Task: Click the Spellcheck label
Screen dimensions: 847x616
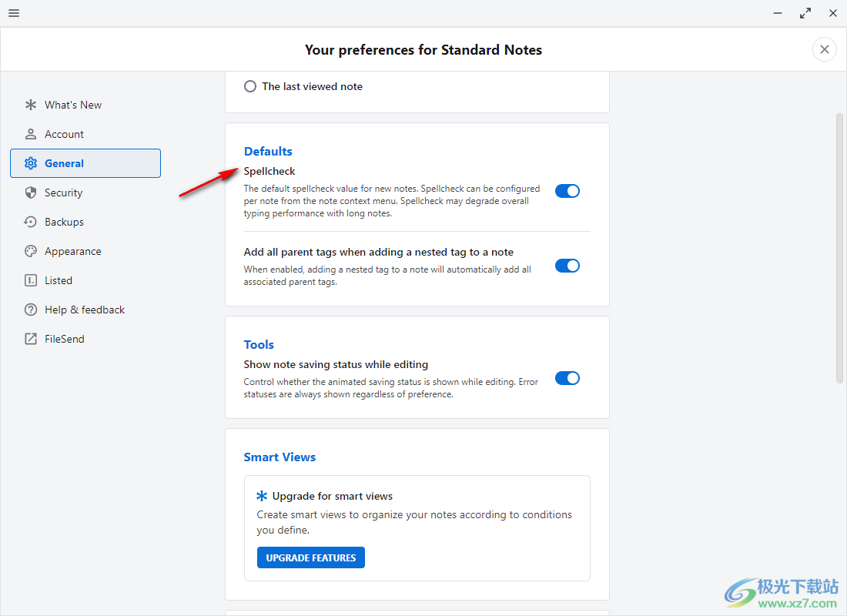Action: tap(269, 171)
